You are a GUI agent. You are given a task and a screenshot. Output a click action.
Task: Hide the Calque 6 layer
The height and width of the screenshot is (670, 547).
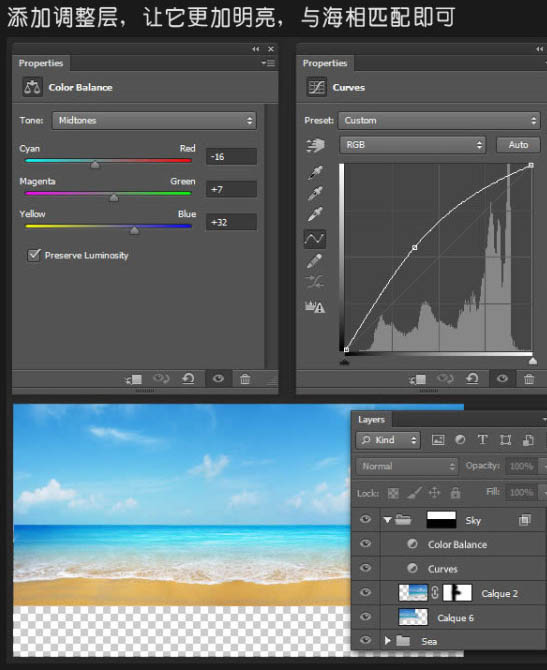click(365, 617)
